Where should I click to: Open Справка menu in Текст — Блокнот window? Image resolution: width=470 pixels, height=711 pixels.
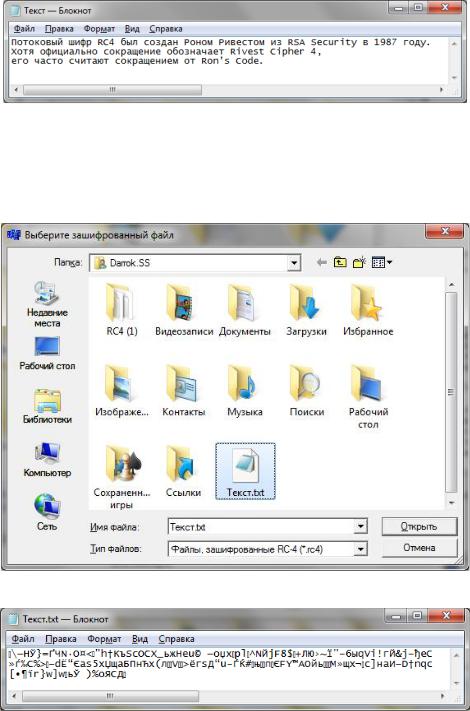[166, 29]
